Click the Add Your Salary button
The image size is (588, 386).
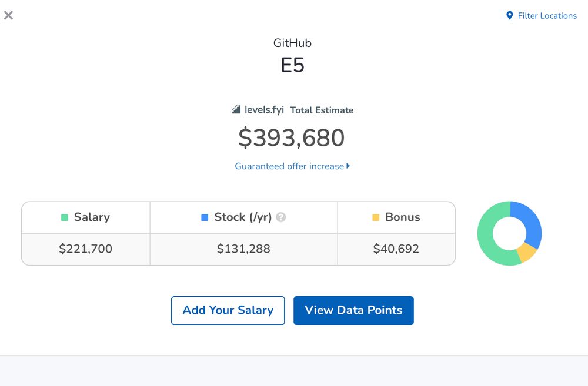point(228,310)
